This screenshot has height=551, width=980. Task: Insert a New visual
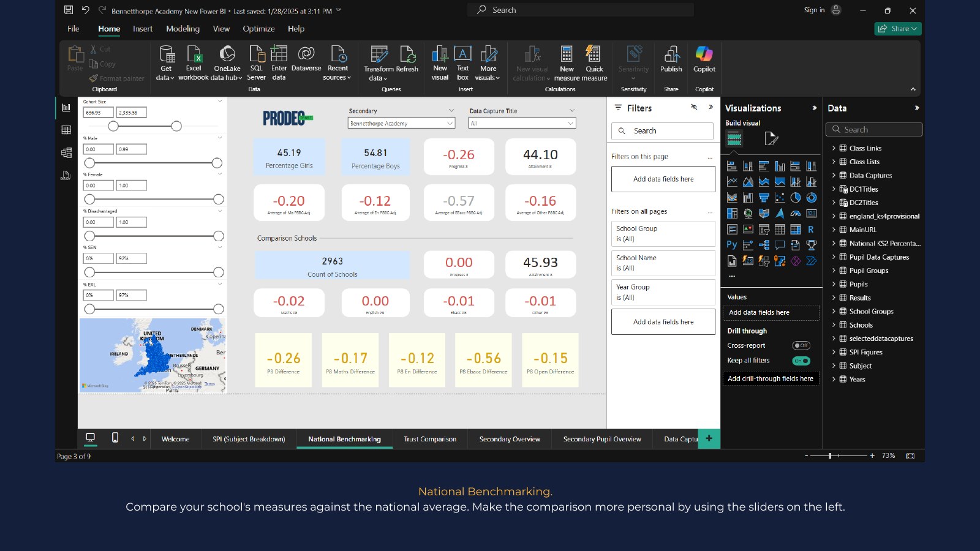tap(440, 63)
